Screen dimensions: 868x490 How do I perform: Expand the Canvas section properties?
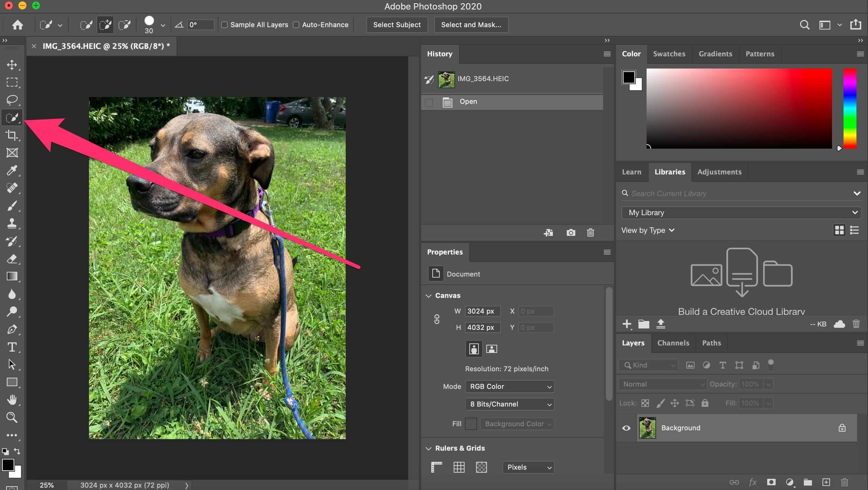point(430,295)
